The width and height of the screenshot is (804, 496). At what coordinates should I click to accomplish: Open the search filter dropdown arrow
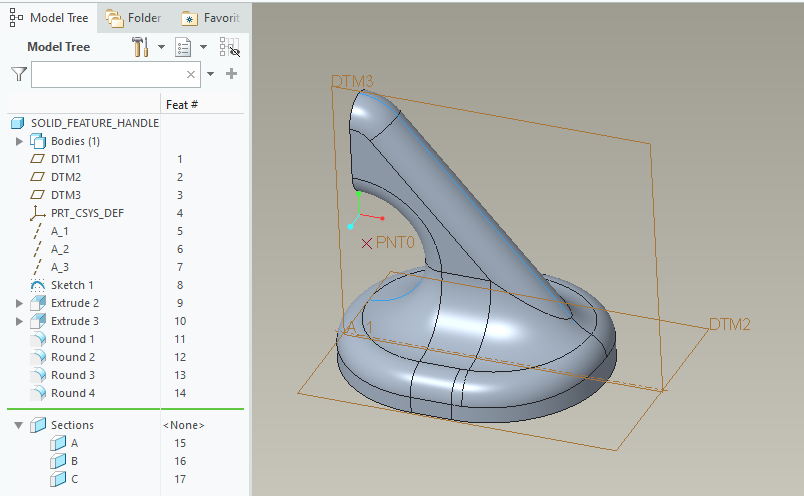point(210,74)
